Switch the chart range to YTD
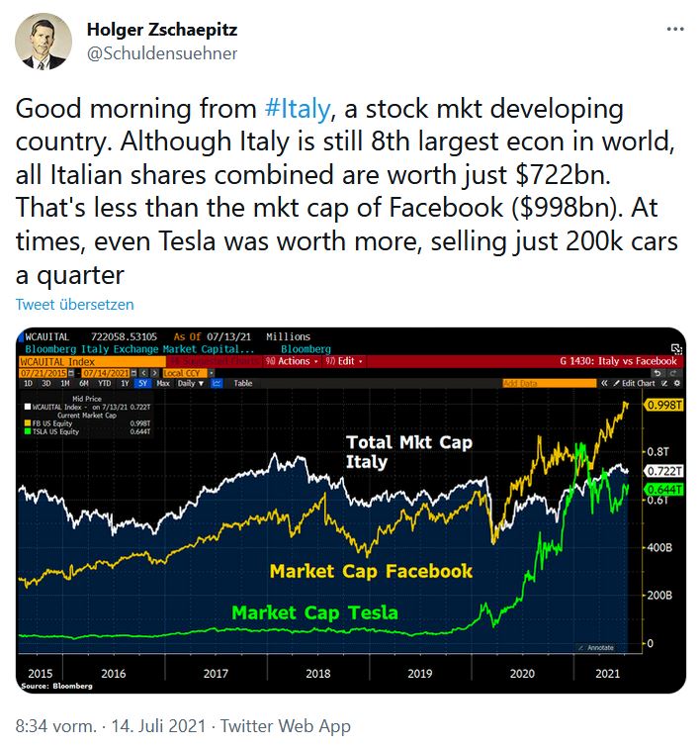This screenshot has width=700, height=747. point(104,383)
